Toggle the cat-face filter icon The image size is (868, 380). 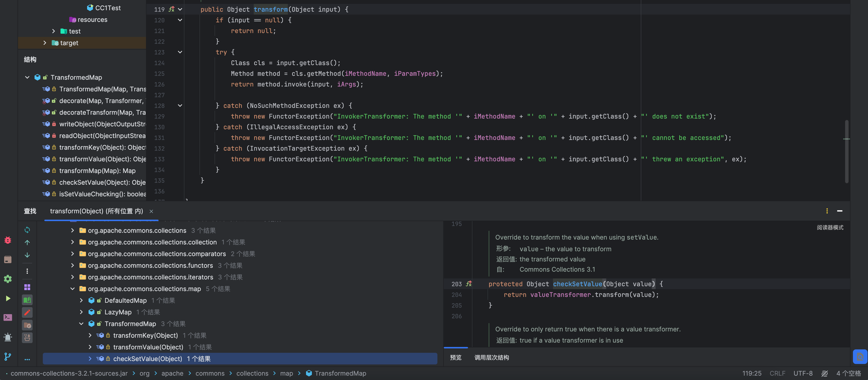coord(27,337)
